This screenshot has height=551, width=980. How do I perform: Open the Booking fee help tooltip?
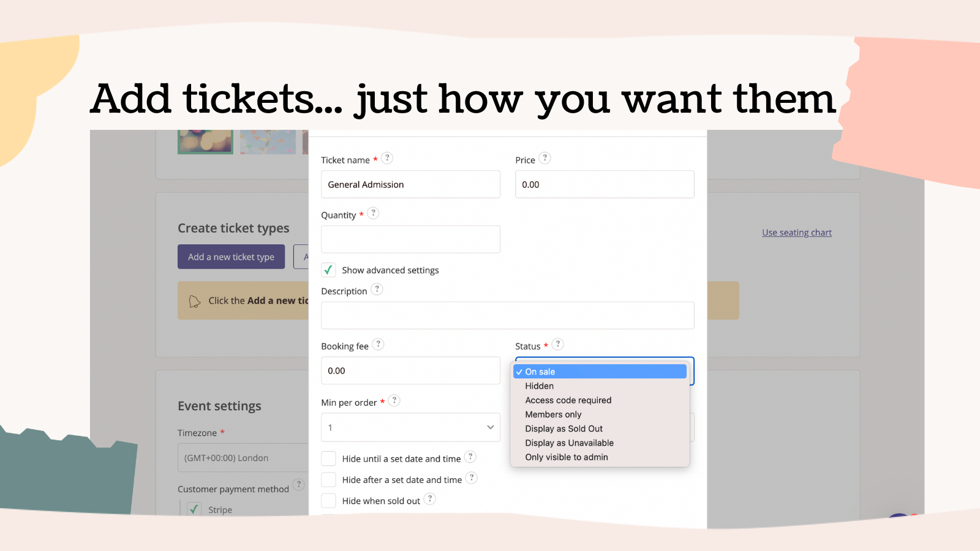378,344
